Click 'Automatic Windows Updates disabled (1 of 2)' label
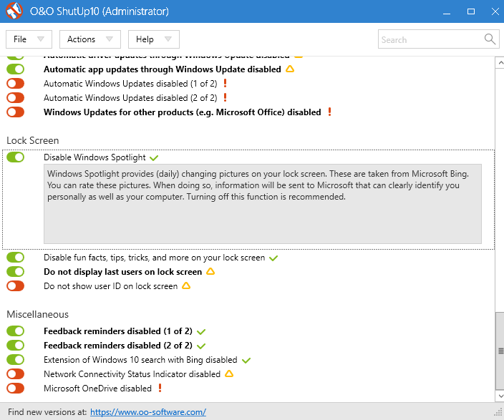The image size is (504, 420). (x=130, y=83)
